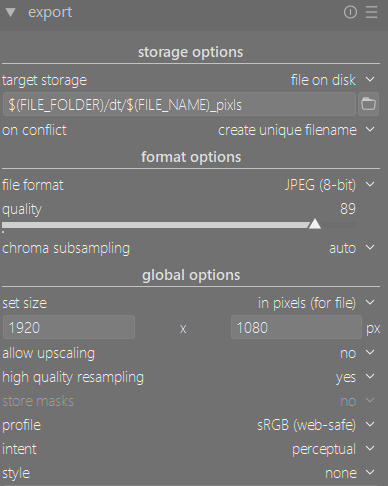The image size is (388, 486).
Task: Click the quality slider handle
Action: (315, 224)
